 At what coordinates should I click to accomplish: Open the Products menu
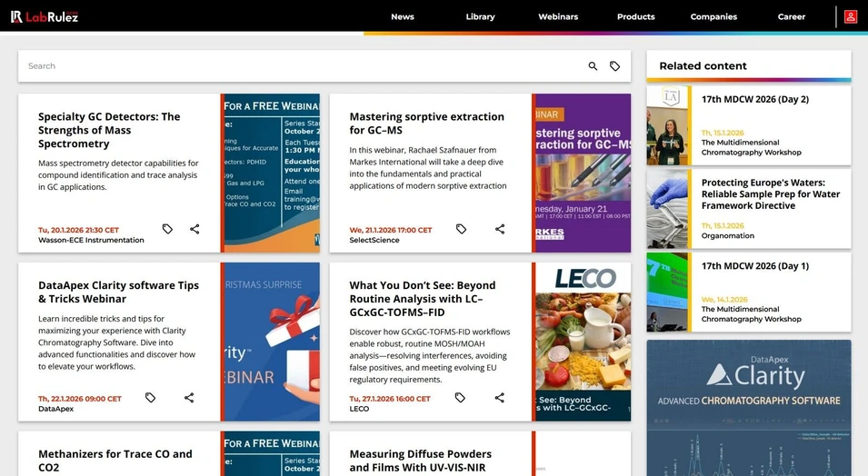click(x=635, y=16)
